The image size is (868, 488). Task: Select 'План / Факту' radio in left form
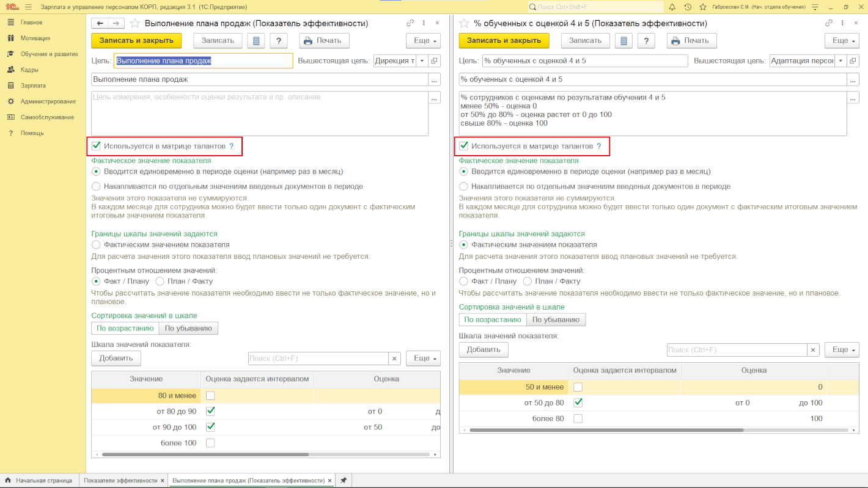pyautogui.click(x=160, y=282)
